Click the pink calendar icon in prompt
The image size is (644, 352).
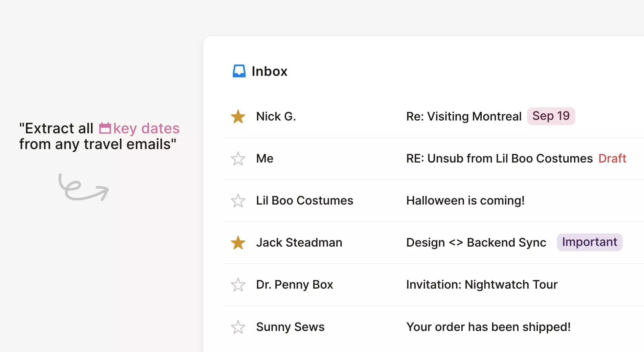click(105, 128)
